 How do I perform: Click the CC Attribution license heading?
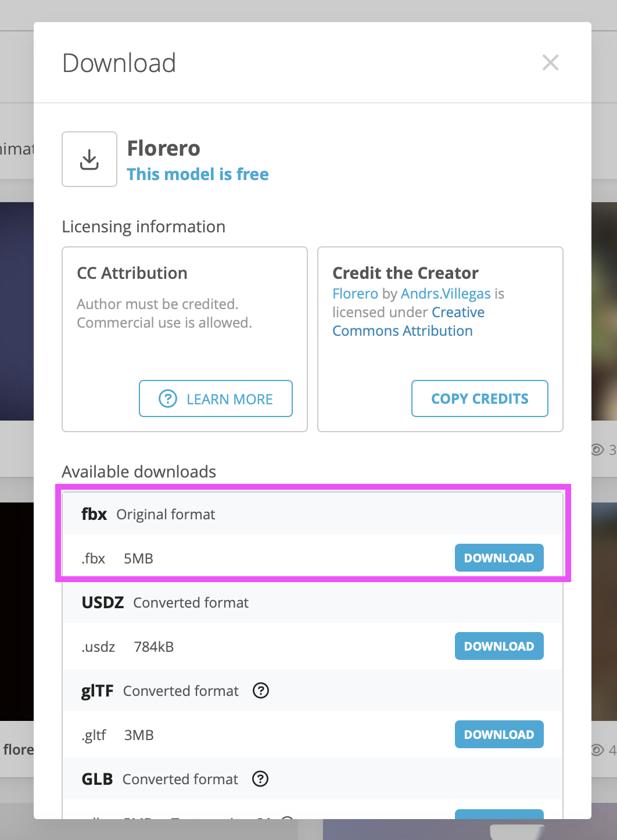click(x=132, y=273)
